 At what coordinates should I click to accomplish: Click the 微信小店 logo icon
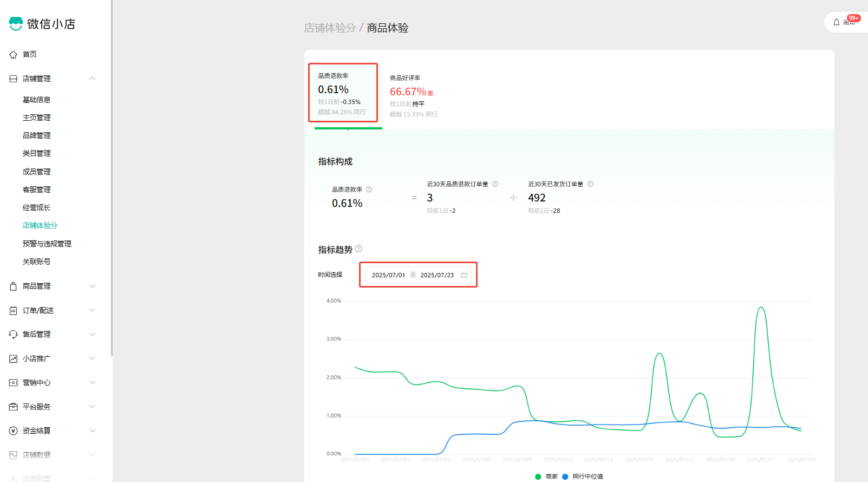pos(16,24)
